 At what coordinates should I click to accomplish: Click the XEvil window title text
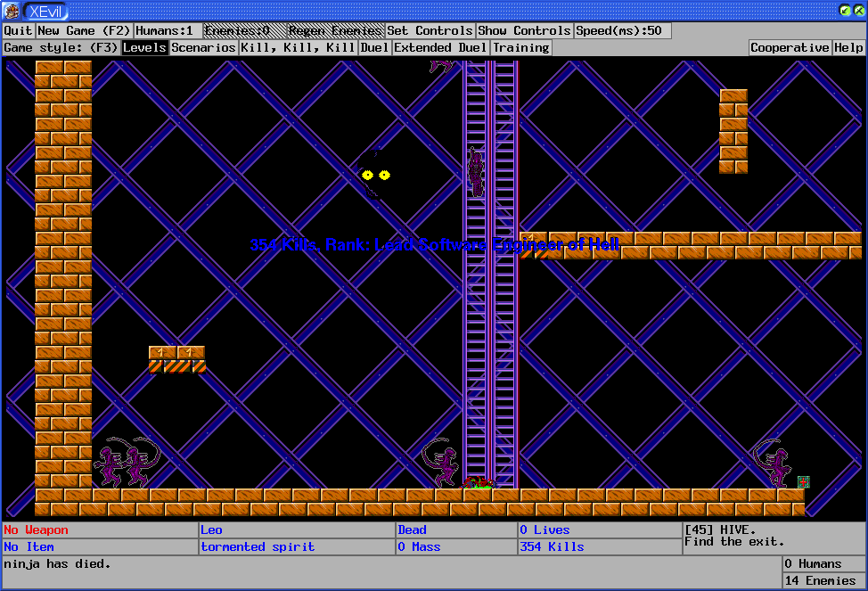[x=45, y=11]
